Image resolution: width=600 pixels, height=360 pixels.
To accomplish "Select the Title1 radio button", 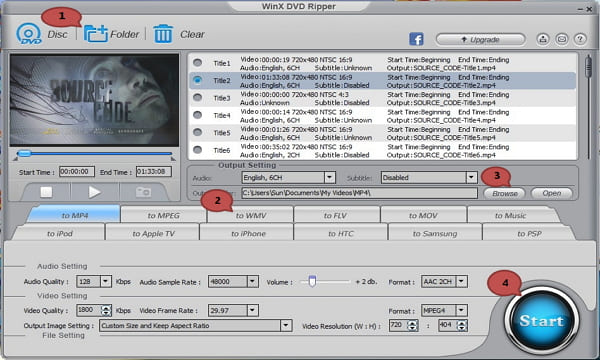I will tap(197, 62).
